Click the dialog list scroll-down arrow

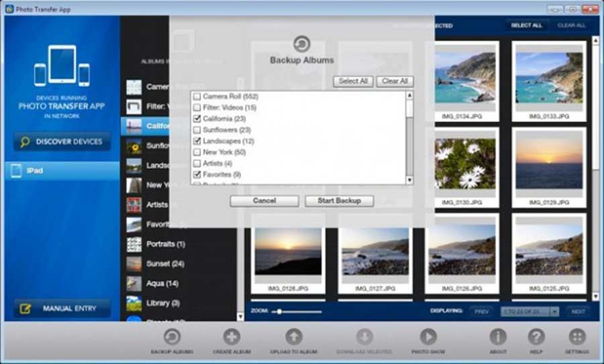(x=409, y=180)
